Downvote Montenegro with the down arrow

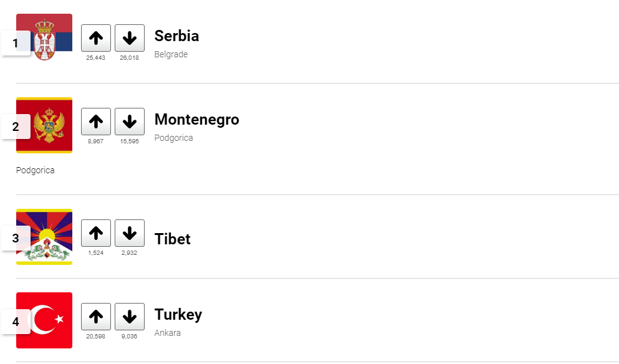[x=130, y=122]
